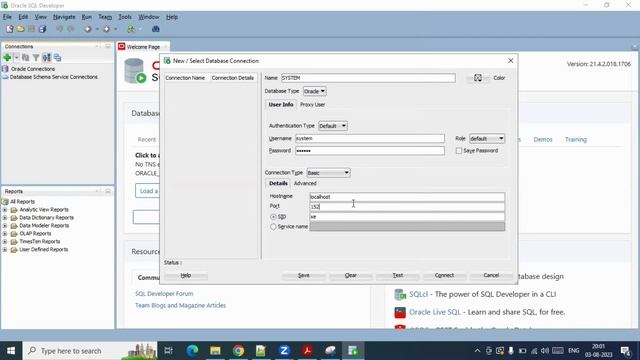Click the SQLcl icon in Welcome Page
Screen dimensions: 640x360
click(x=400, y=294)
